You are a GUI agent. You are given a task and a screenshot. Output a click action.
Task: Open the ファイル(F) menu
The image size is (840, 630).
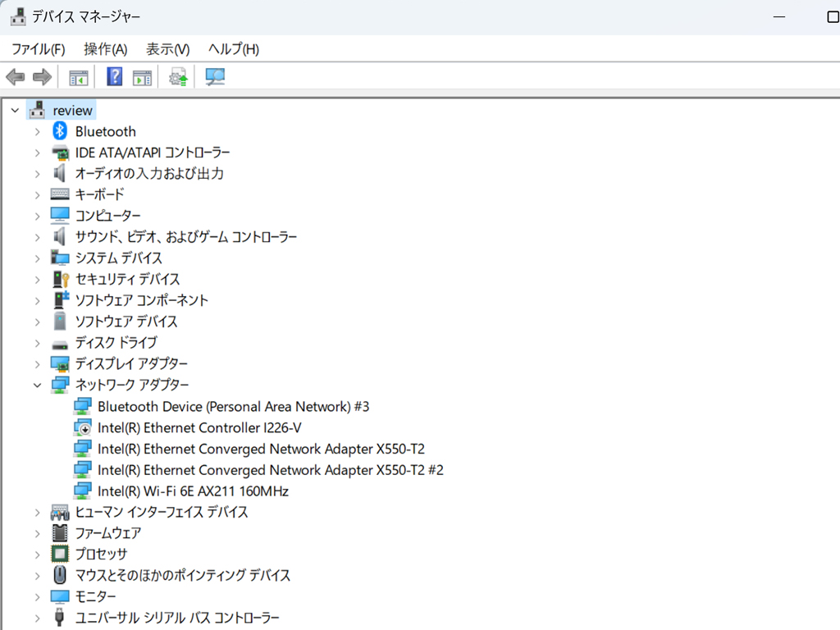pyautogui.click(x=39, y=49)
